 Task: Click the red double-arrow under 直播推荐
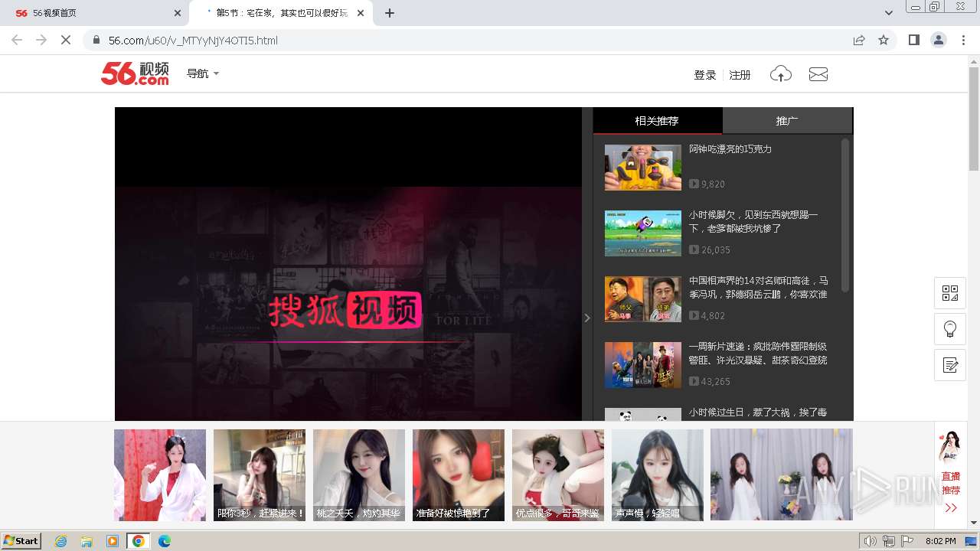point(951,508)
